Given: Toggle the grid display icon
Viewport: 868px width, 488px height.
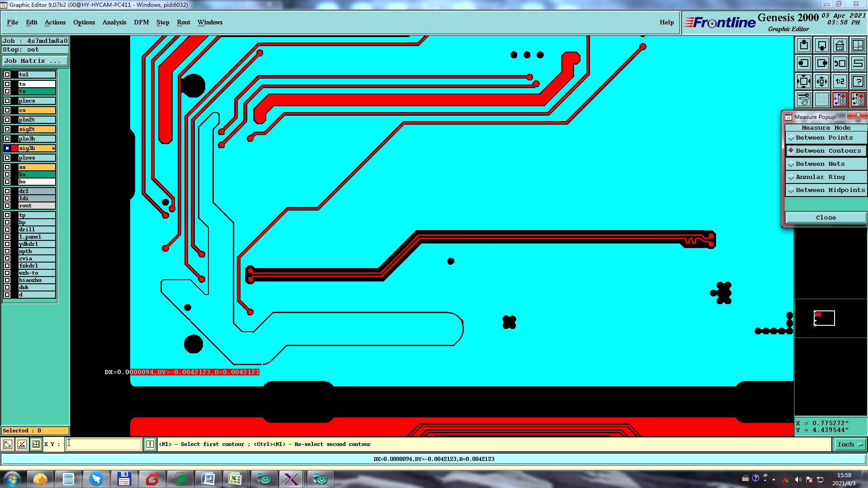Looking at the screenshot, I should 822,99.
